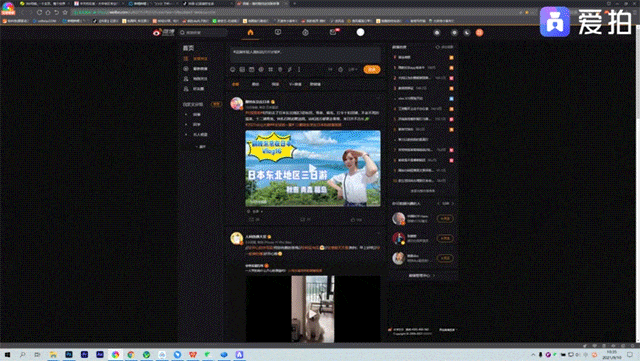Open the video section icon in Weibo top bar
Screen dimensions: 640x361
point(278,32)
